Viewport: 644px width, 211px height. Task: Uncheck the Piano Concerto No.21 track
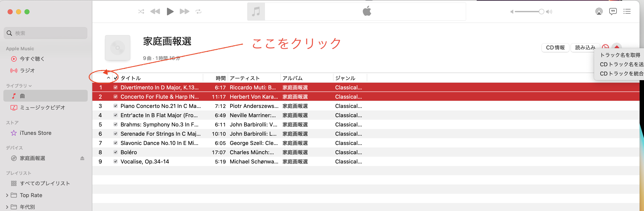(x=116, y=106)
